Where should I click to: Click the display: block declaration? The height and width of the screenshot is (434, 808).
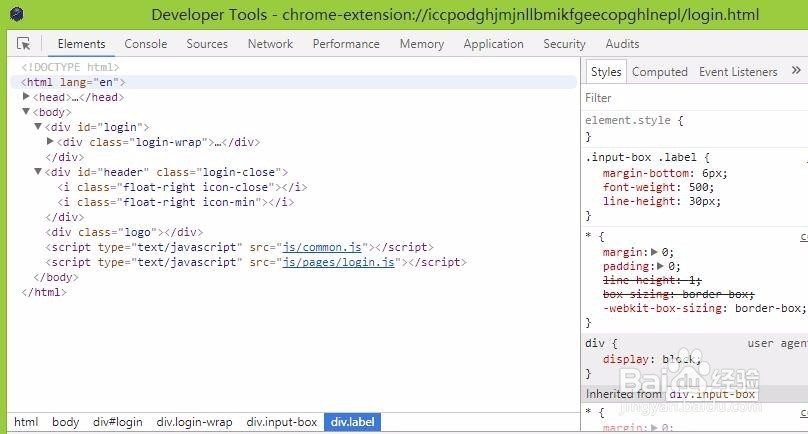point(652,359)
